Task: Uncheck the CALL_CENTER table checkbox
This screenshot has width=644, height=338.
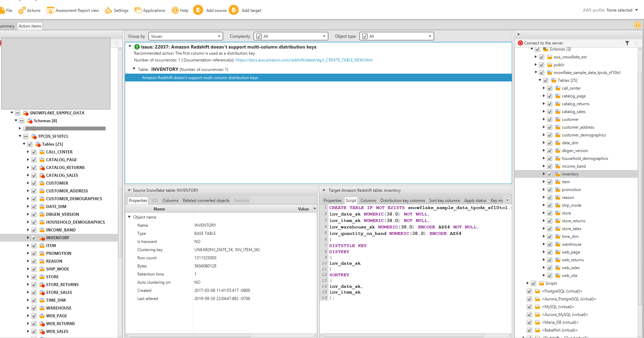Action: 34,152
